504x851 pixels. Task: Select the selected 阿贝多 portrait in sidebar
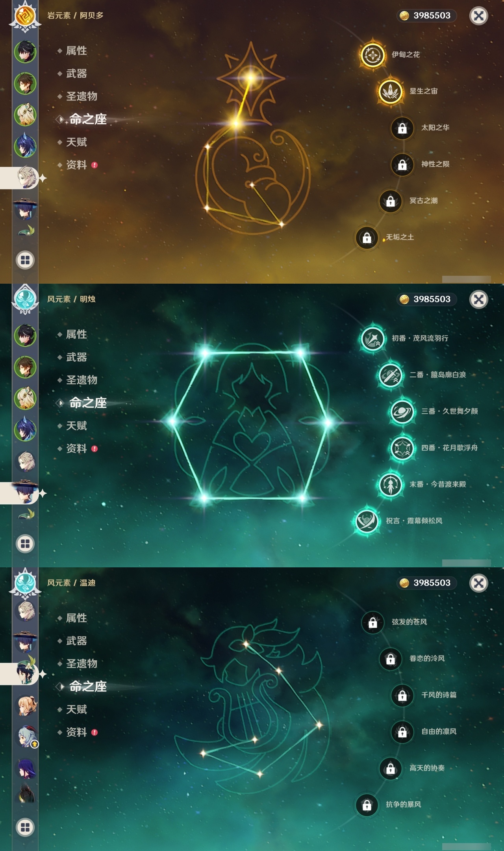tap(26, 178)
